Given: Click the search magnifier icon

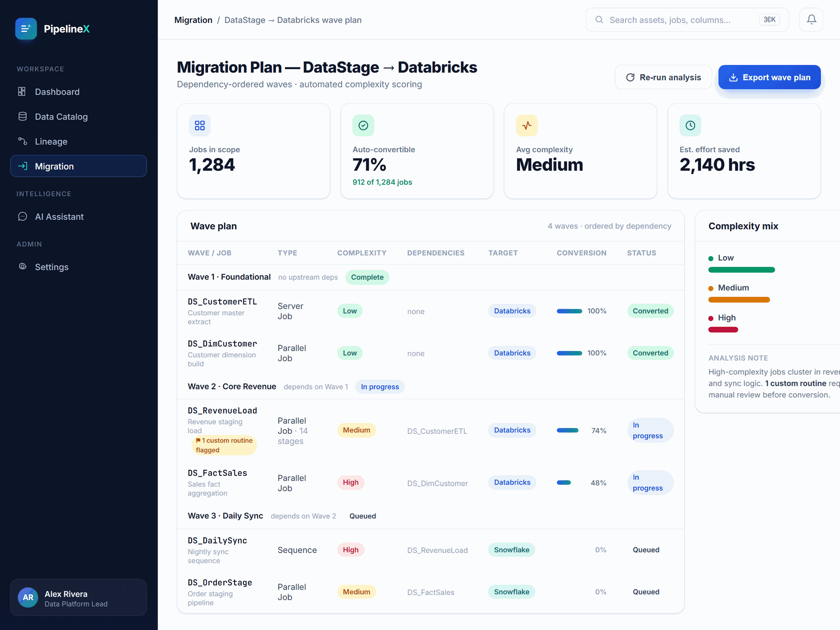Looking at the screenshot, I should click(x=599, y=20).
